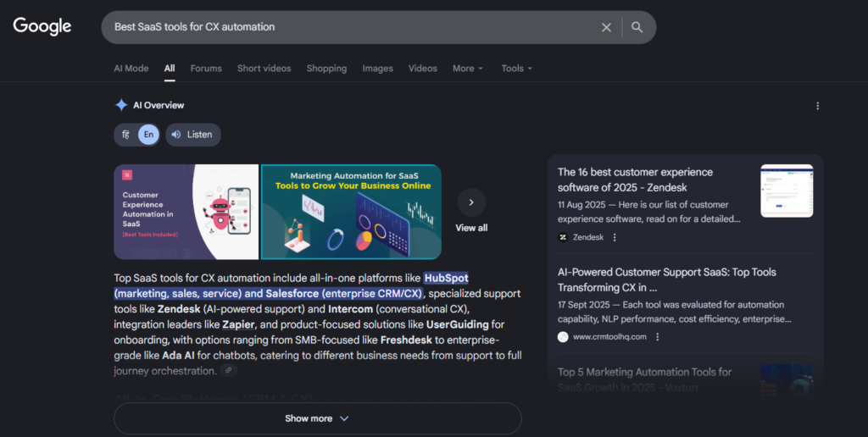Click the AI Overview sparkle icon
Viewport: 868px width, 437px height.
tap(121, 105)
